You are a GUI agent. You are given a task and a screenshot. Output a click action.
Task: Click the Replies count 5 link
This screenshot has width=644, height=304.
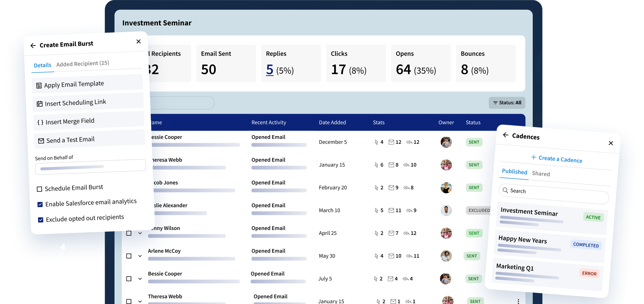pyautogui.click(x=270, y=70)
